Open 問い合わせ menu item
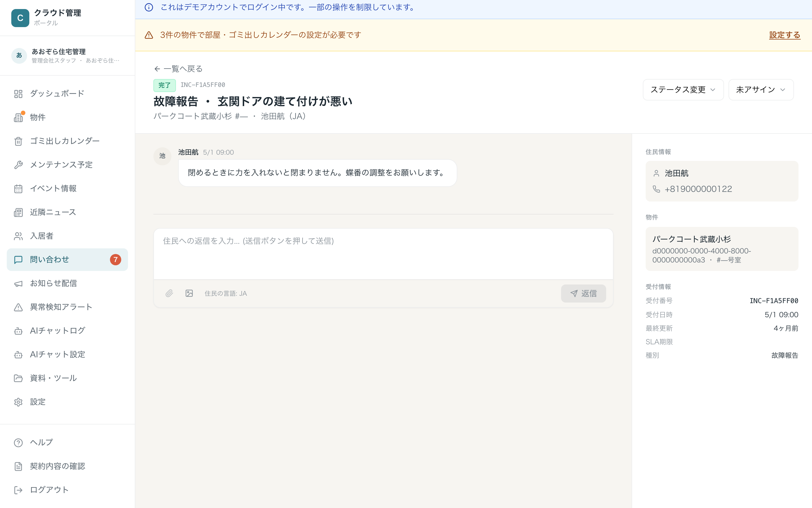This screenshot has height=508, width=812. tap(67, 260)
